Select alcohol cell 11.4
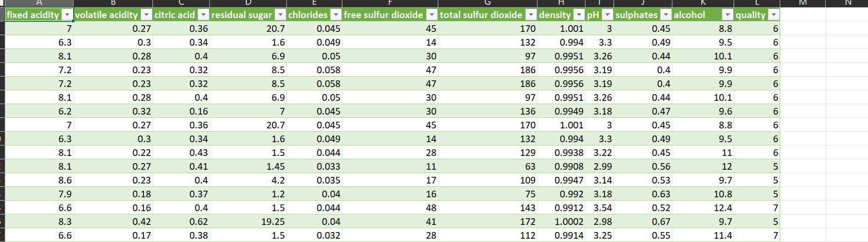868x242 pixels. coord(703,235)
